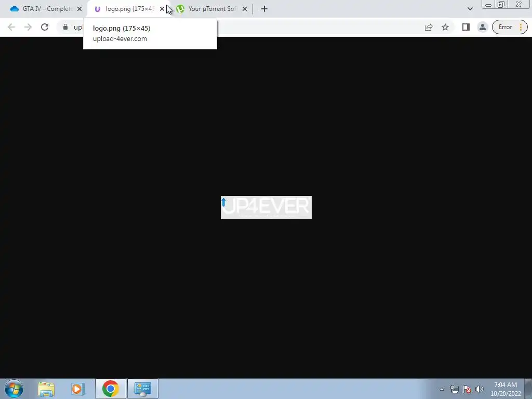The height and width of the screenshot is (399, 532).
Task: Bookmark this page with the star
Action: [x=445, y=27]
